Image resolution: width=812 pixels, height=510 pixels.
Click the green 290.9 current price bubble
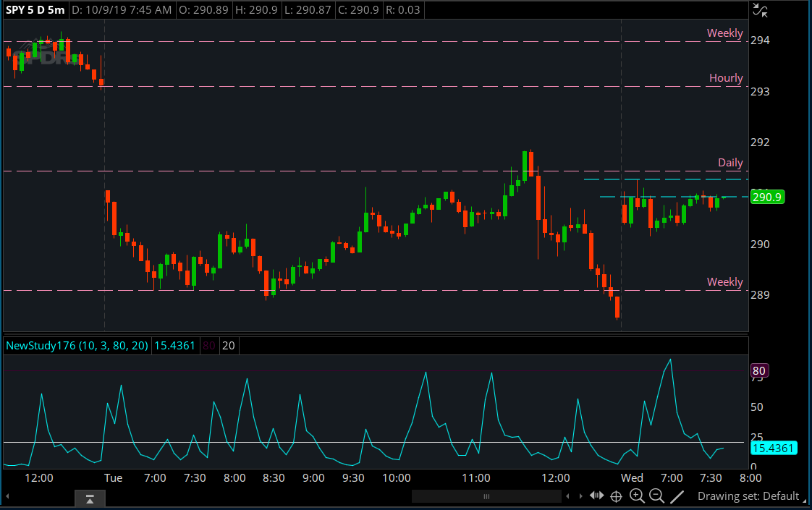coord(767,197)
